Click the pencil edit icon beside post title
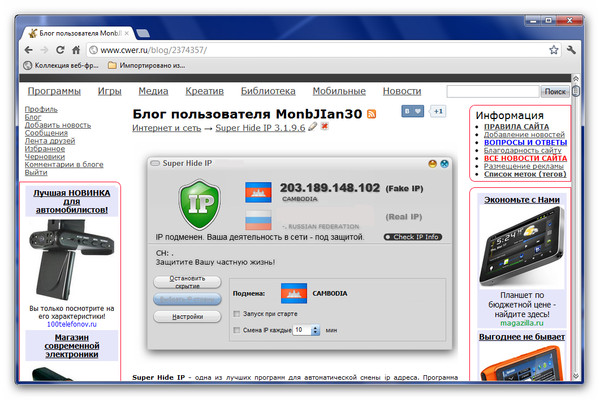The width and height of the screenshot is (600, 400). point(313,128)
